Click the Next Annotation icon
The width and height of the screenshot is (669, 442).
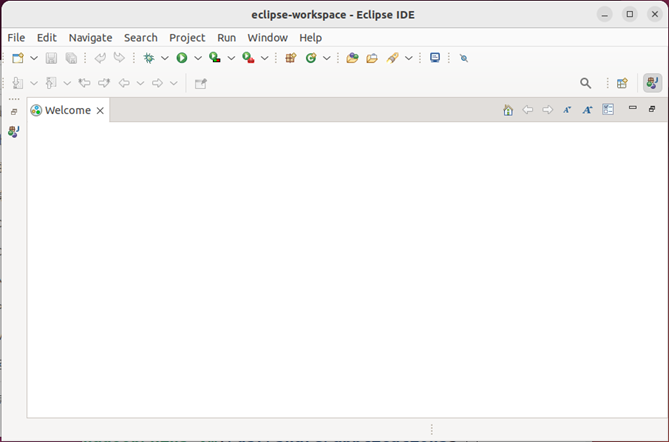17,83
